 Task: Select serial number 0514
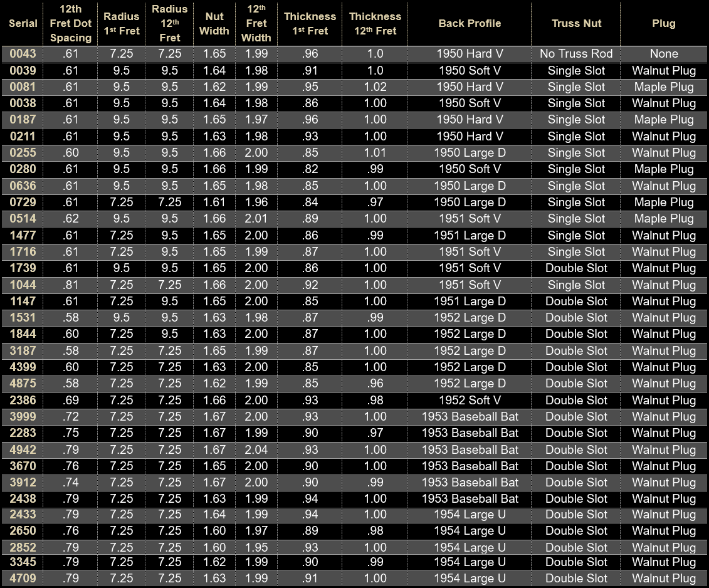[x=23, y=219]
